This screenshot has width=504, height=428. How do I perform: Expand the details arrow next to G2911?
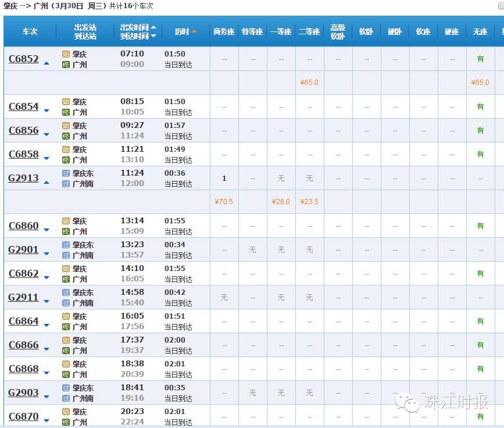click(x=47, y=301)
